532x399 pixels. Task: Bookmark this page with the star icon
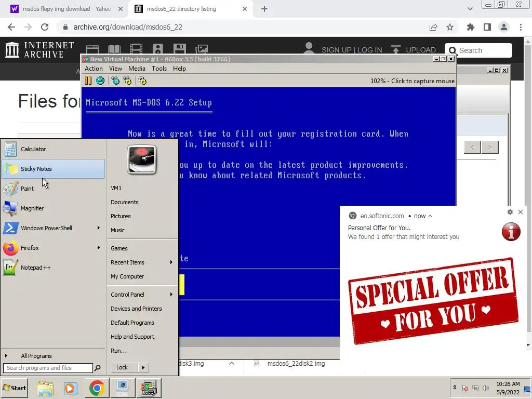[x=450, y=27]
